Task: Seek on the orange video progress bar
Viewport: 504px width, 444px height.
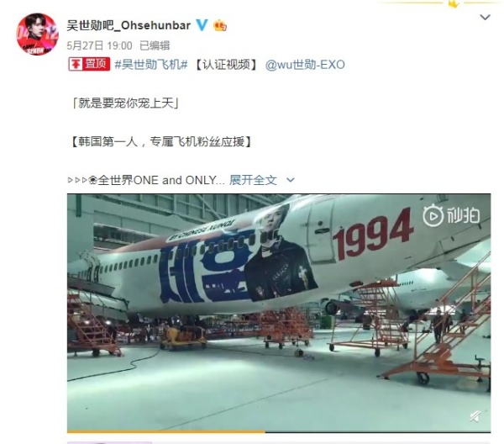Action: coord(166,431)
